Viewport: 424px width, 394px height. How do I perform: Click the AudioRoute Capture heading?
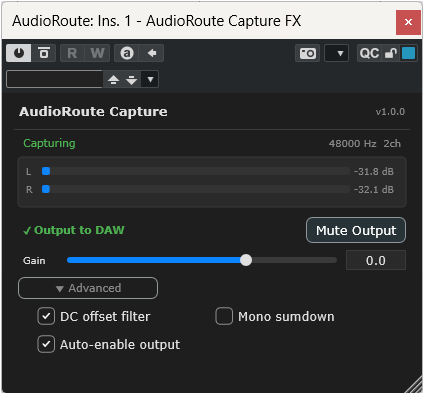(93, 112)
